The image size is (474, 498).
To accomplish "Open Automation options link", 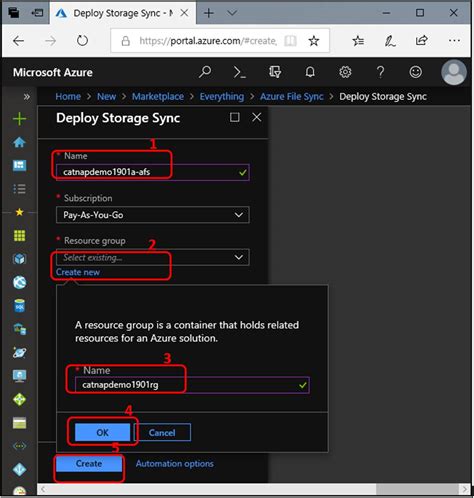I will (x=175, y=464).
